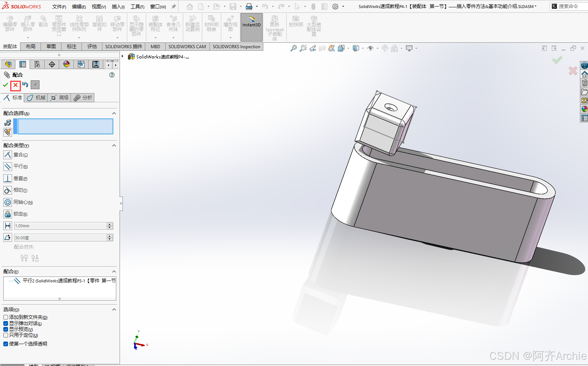
Task: Select the anti-aligned mate alignment button
Action: (x=35, y=258)
